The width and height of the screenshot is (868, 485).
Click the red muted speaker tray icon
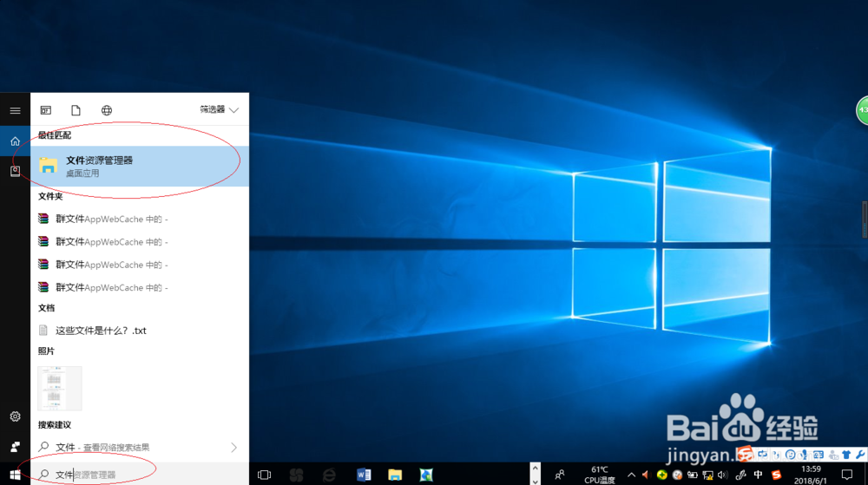(x=646, y=475)
